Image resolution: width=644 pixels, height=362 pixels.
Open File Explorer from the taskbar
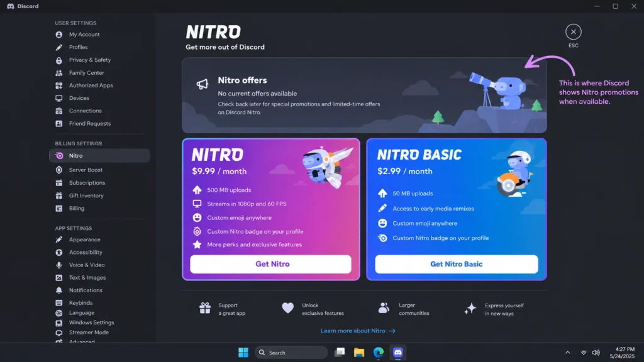(359, 353)
